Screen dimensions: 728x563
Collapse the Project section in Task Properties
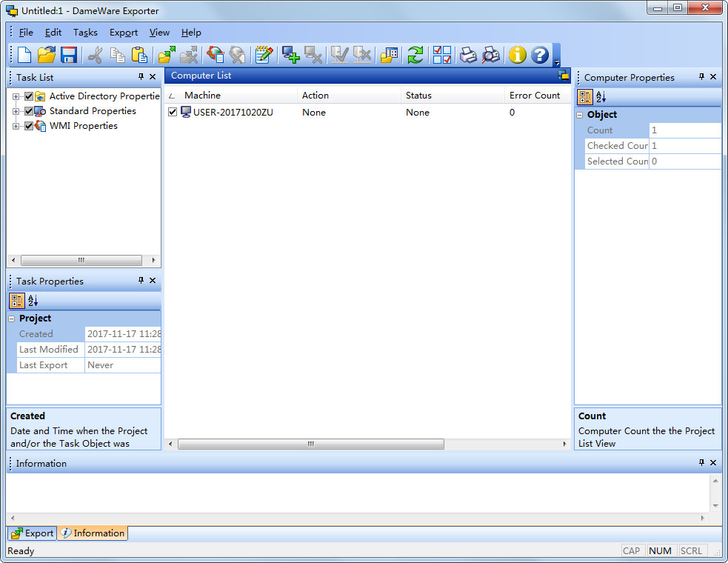(12, 319)
